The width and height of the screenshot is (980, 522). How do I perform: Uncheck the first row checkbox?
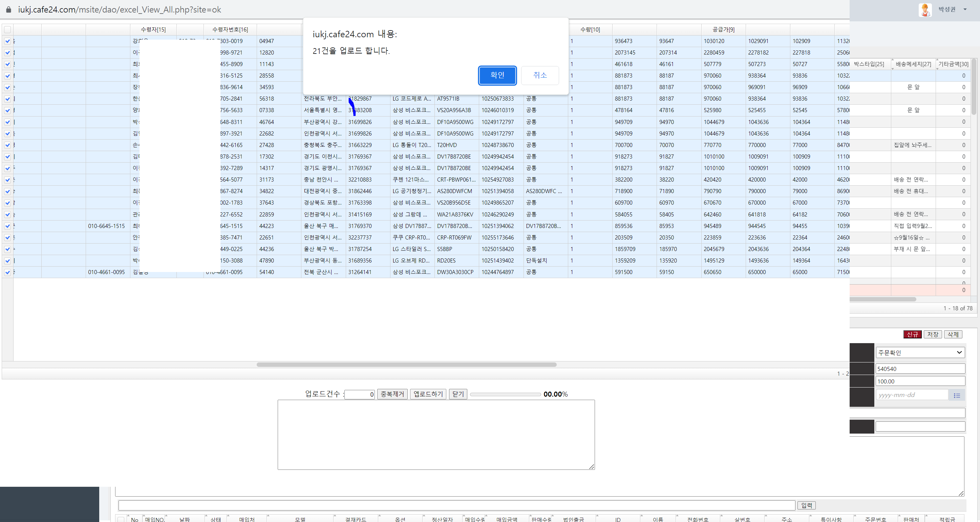[x=7, y=41]
